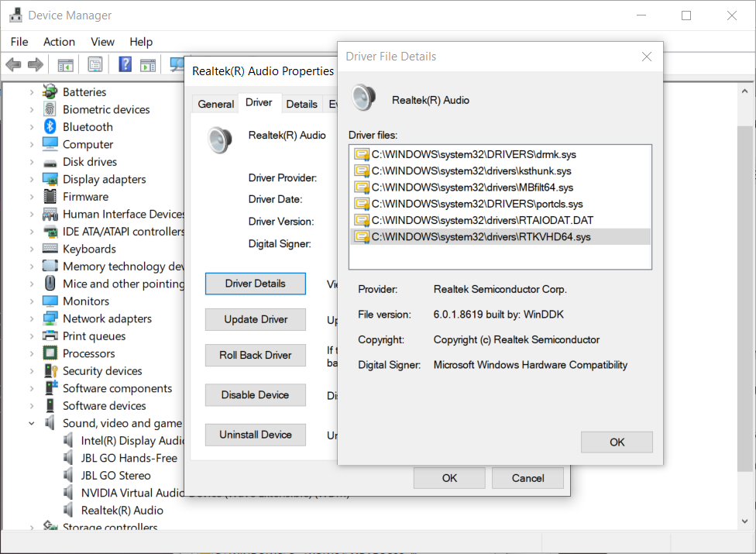The image size is (756, 554).
Task: Select Intel(R) Display Audio device
Action: pyautogui.click(x=132, y=441)
